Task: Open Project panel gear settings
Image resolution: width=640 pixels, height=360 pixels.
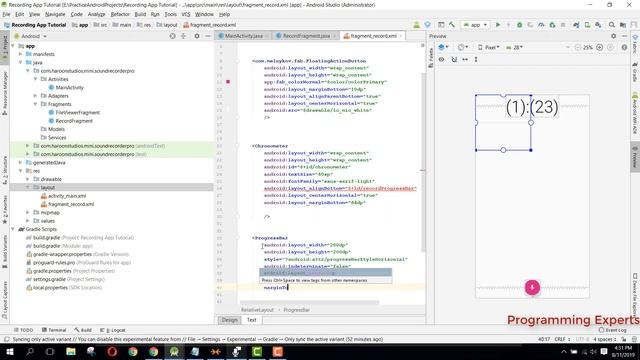Action: click(x=197, y=36)
